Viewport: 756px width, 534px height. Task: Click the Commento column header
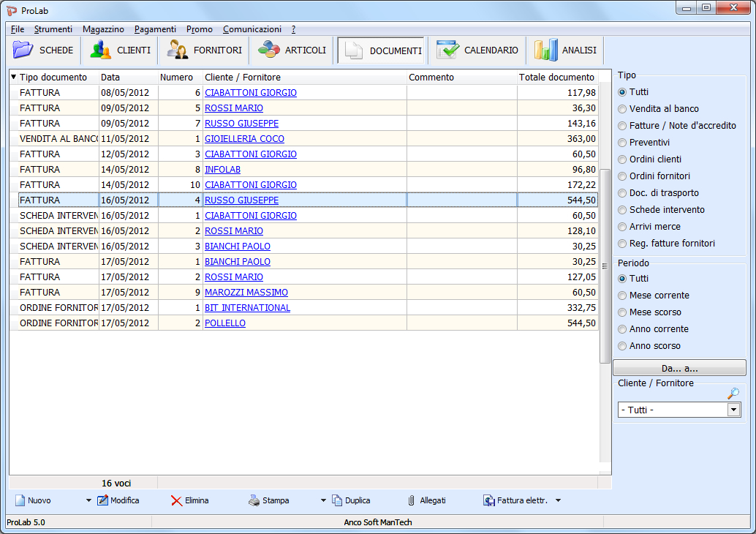(x=462, y=78)
